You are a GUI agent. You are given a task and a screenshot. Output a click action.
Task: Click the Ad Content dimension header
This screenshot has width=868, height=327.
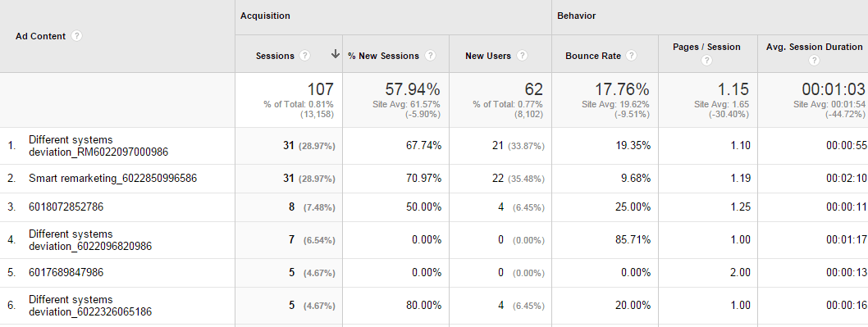[40, 36]
